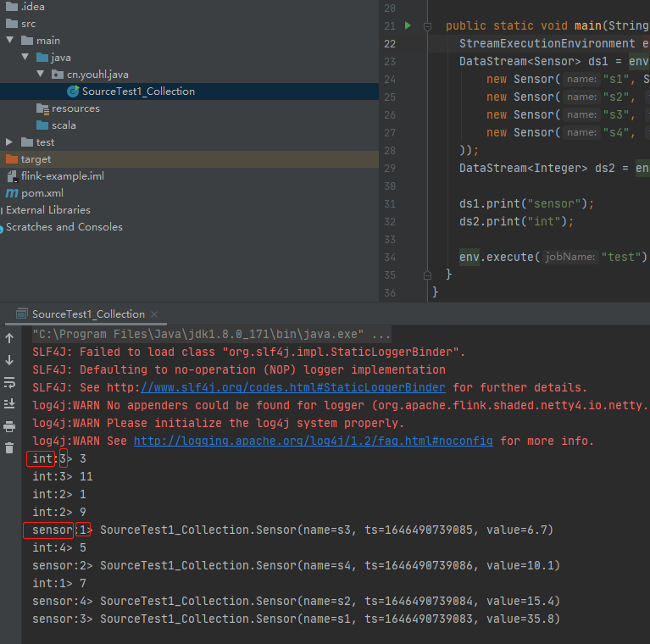Viewport: 650px width, 644px height.
Task: Click the SLF4J Failed to load class message
Action: (248, 352)
